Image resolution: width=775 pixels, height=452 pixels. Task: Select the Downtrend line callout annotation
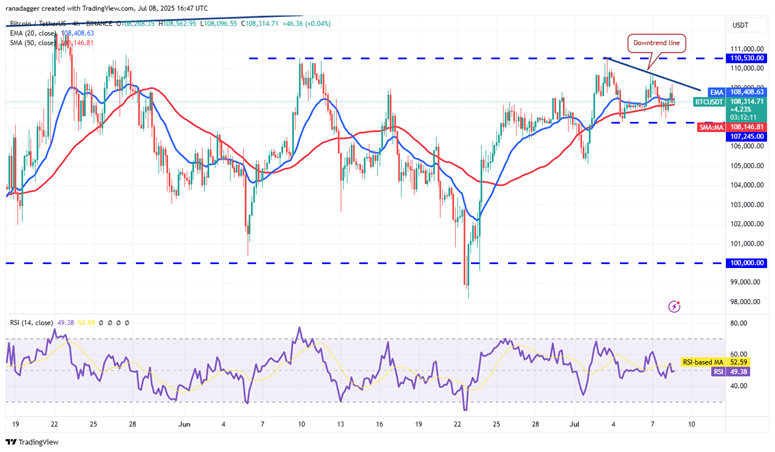(x=655, y=43)
